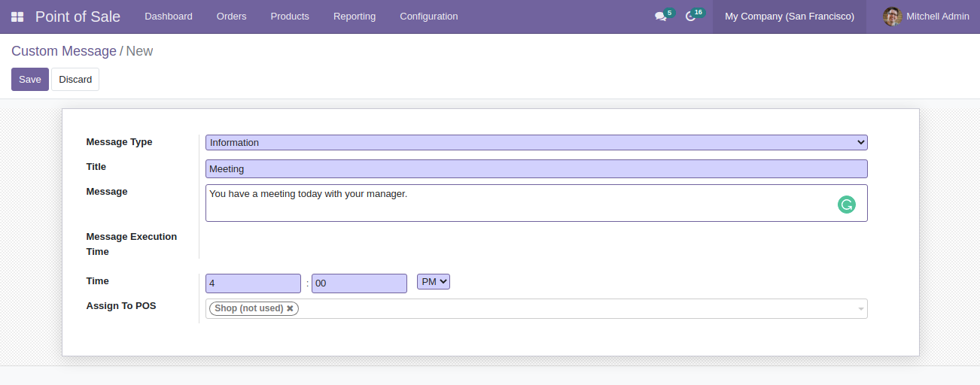Click into the Title field
Image resolution: width=980 pixels, height=385 pixels.
pyautogui.click(x=536, y=169)
